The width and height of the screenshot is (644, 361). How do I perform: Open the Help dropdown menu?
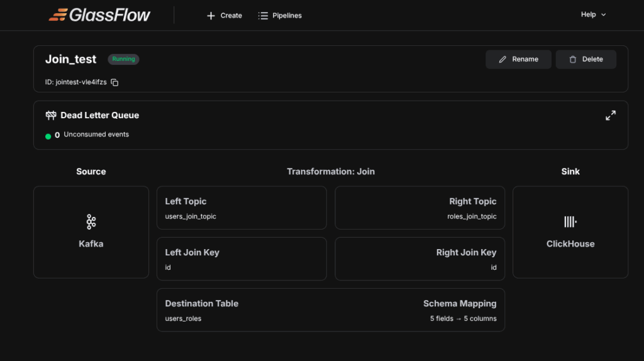coord(593,14)
